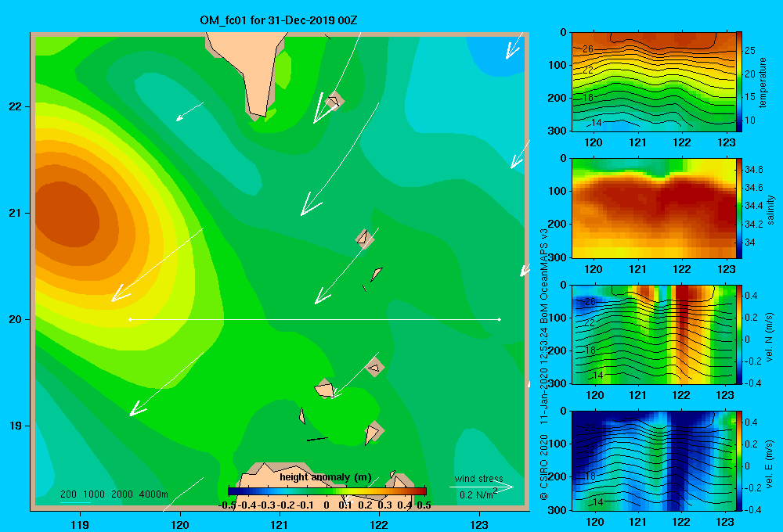Image resolution: width=783 pixels, height=532 pixels.
Task: Click the small island near latitude 20.8
Action: (x=364, y=238)
